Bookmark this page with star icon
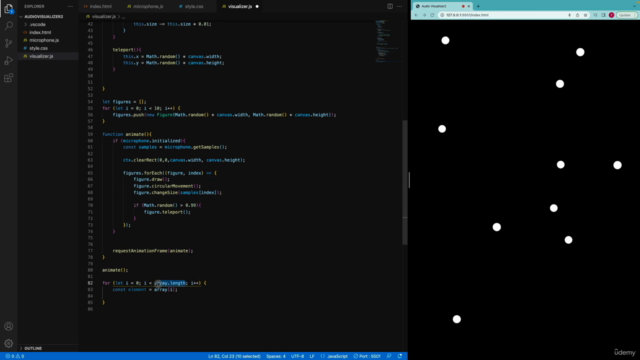This screenshot has width=640, height=360. pos(585,15)
